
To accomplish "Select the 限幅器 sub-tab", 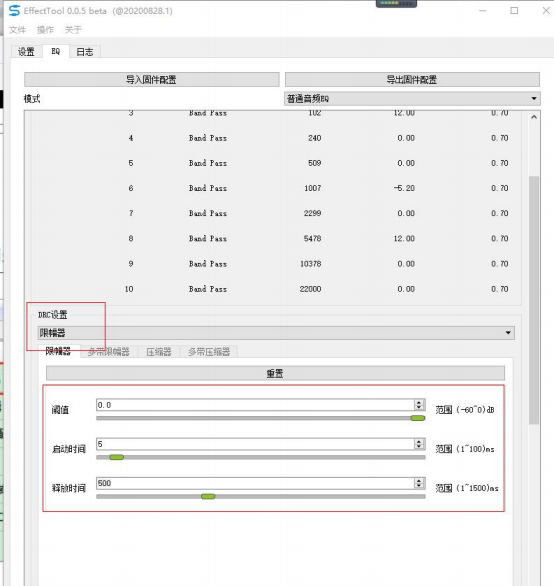I will pyautogui.click(x=58, y=351).
